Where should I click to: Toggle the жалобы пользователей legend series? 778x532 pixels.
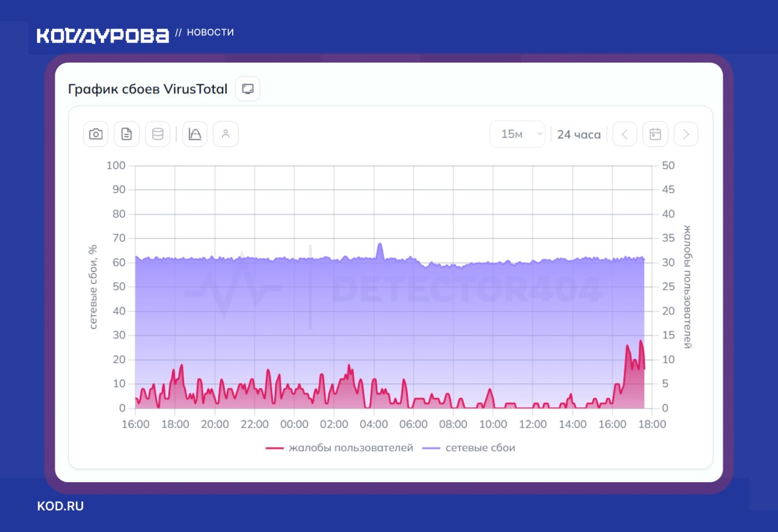tap(339, 448)
